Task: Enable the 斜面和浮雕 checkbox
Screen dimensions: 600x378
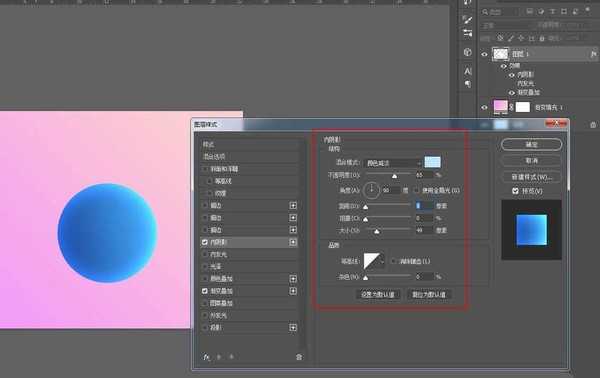Action: [x=205, y=169]
